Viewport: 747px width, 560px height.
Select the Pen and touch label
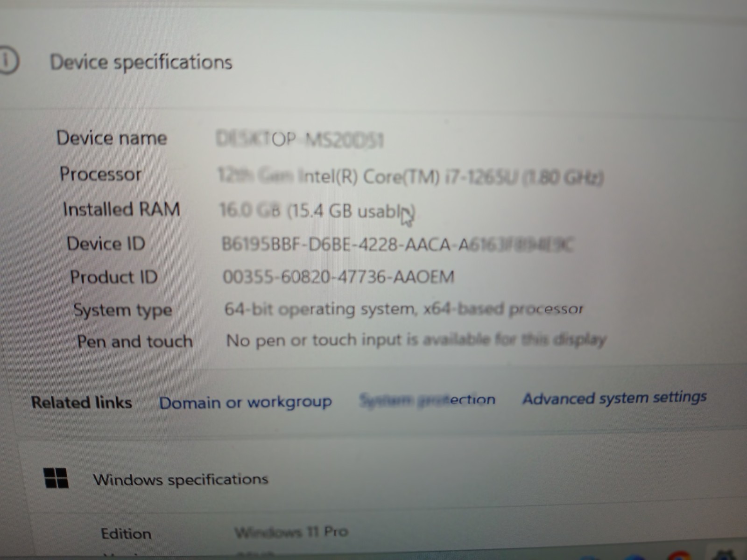coord(135,341)
